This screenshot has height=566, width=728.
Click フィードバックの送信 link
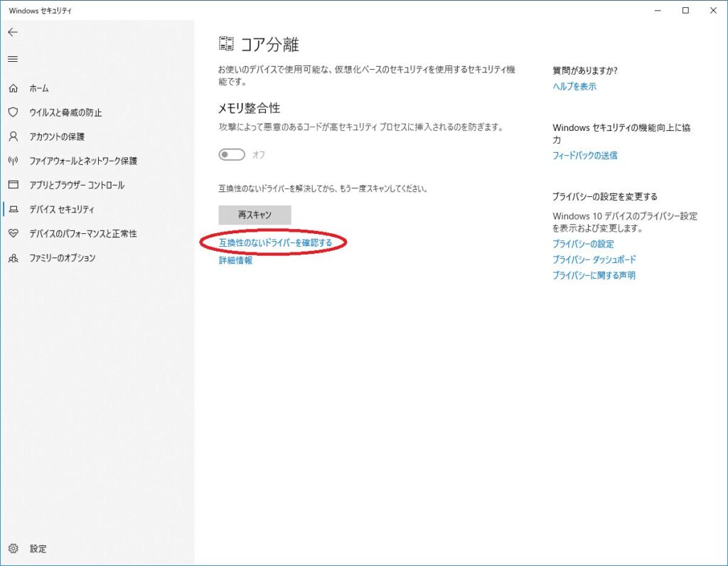[x=585, y=156]
